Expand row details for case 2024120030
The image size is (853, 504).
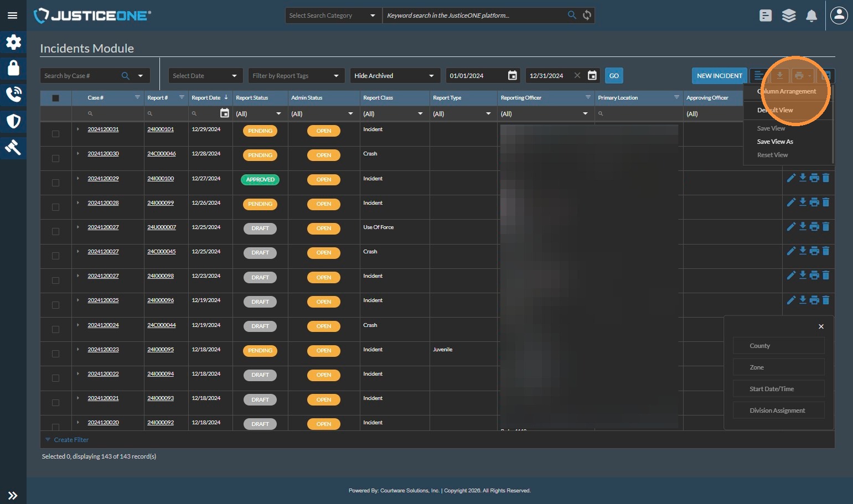pyautogui.click(x=78, y=154)
